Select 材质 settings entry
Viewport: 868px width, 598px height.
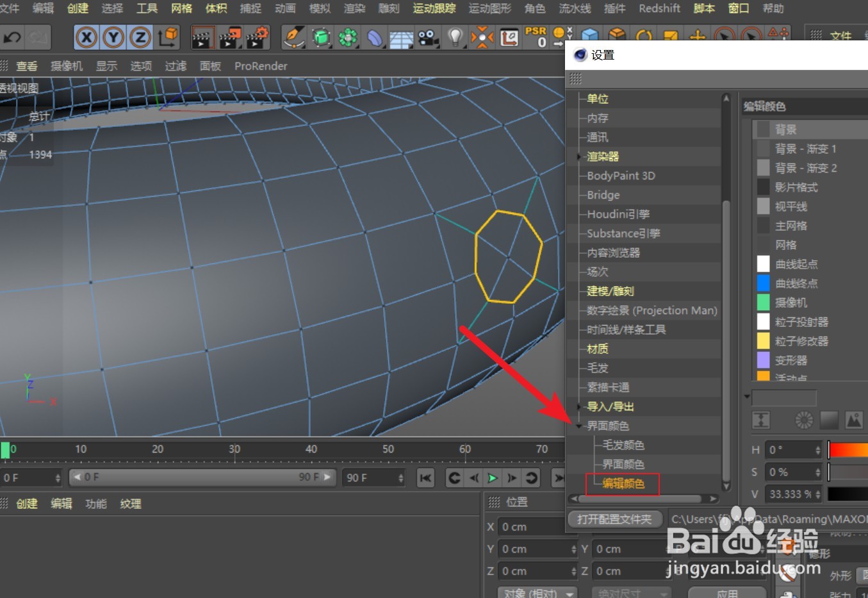(597, 349)
